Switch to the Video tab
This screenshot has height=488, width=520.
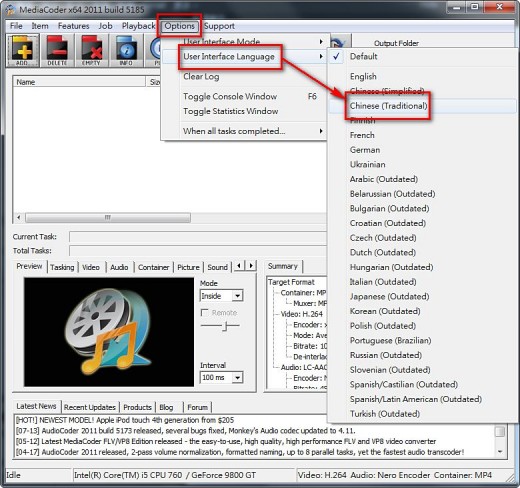click(91, 267)
